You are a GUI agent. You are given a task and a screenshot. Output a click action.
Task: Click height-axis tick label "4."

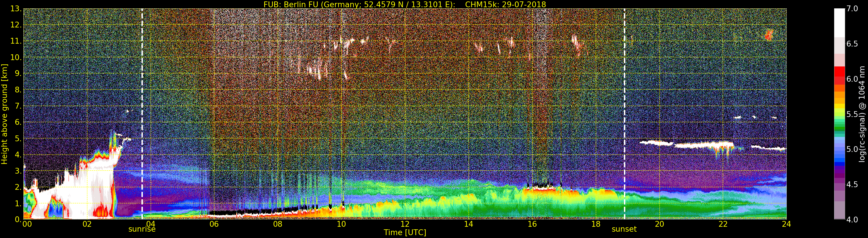coord(18,155)
